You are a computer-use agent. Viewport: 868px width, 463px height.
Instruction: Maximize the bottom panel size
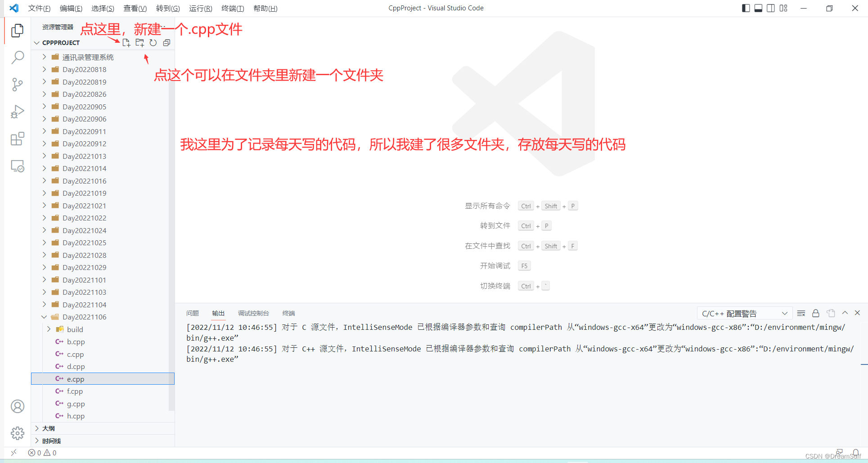[845, 313]
